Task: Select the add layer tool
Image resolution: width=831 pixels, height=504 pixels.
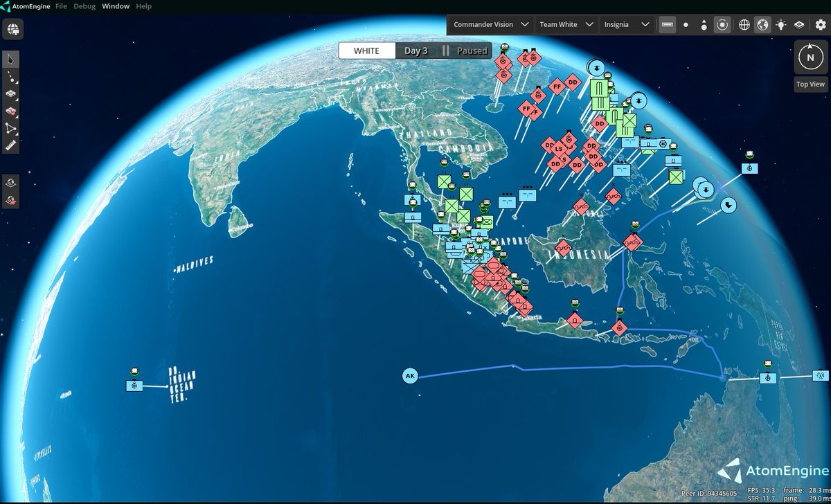Action: (x=11, y=93)
